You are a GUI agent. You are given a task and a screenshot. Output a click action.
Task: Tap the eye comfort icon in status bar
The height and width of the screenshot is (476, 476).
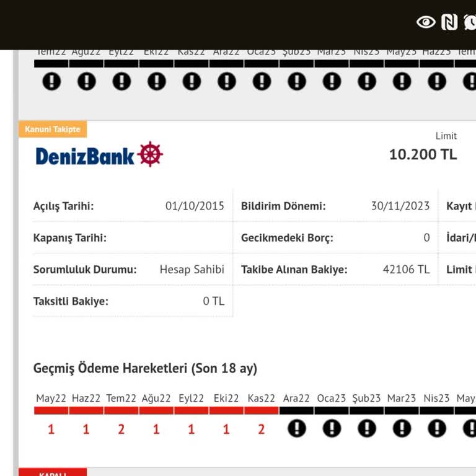pyautogui.click(x=426, y=22)
